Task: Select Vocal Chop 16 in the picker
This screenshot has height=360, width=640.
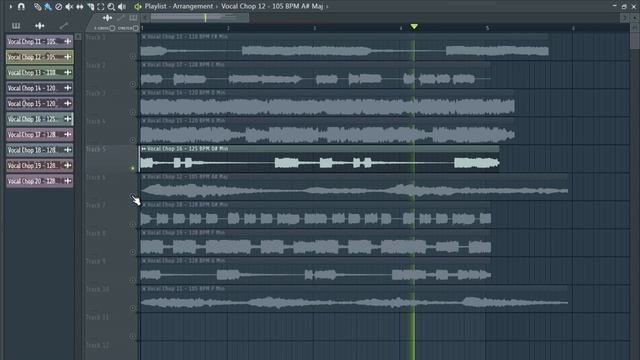Action: (40, 119)
